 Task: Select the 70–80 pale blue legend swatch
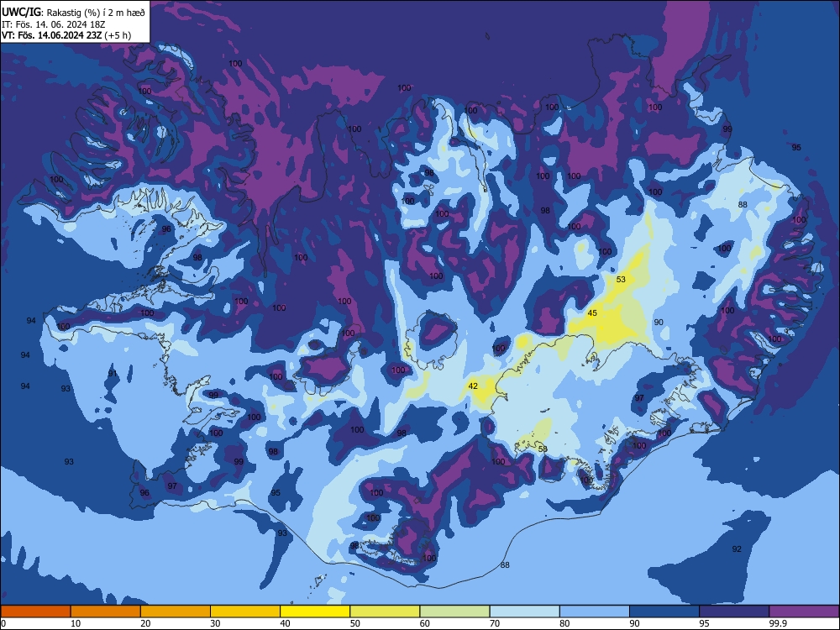[x=524, y=612]
